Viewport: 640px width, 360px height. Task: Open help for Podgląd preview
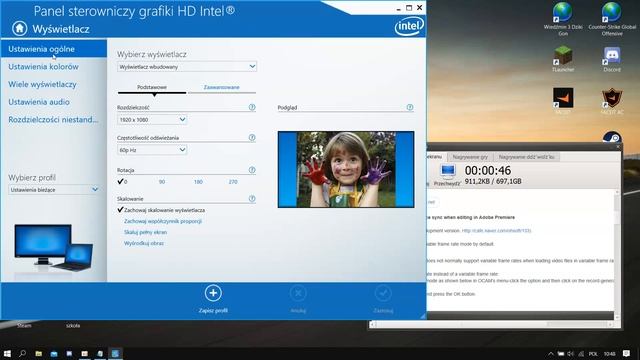[410, 107]
